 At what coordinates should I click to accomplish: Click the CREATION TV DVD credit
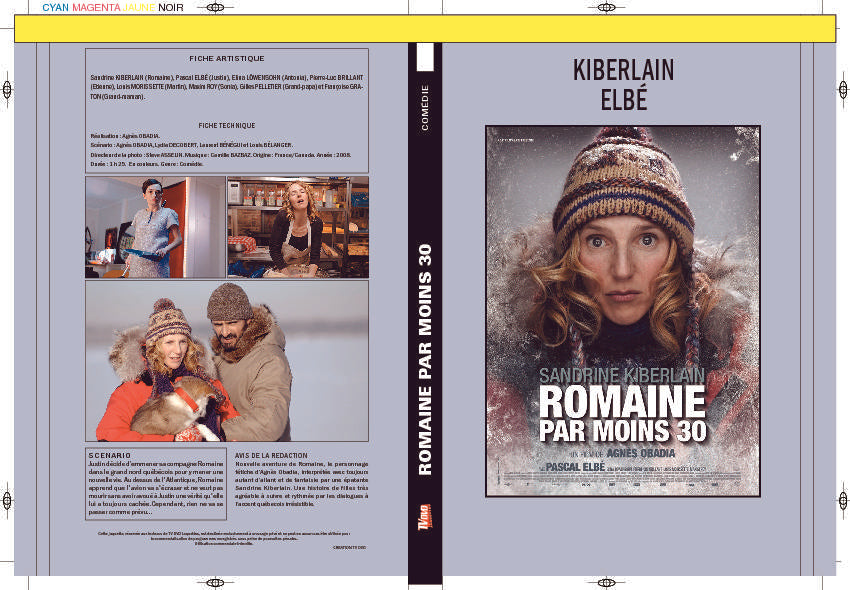350,548
